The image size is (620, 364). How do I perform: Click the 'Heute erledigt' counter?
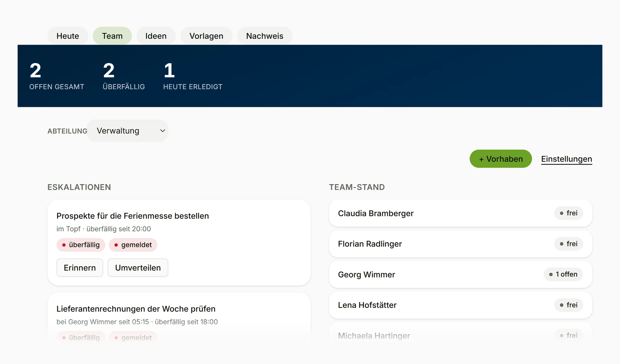pos(193,76)
